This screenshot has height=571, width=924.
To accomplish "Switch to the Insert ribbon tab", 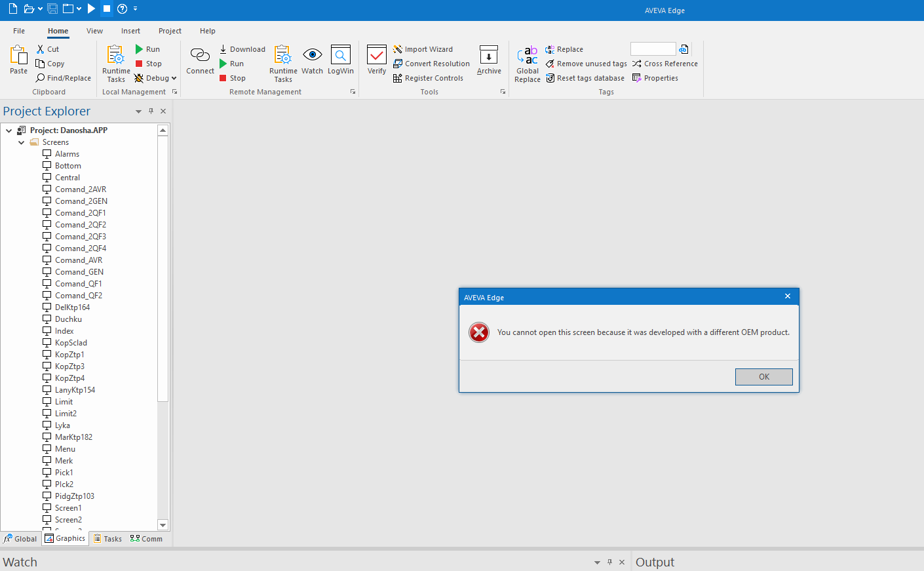I will (x=130, y=31).
